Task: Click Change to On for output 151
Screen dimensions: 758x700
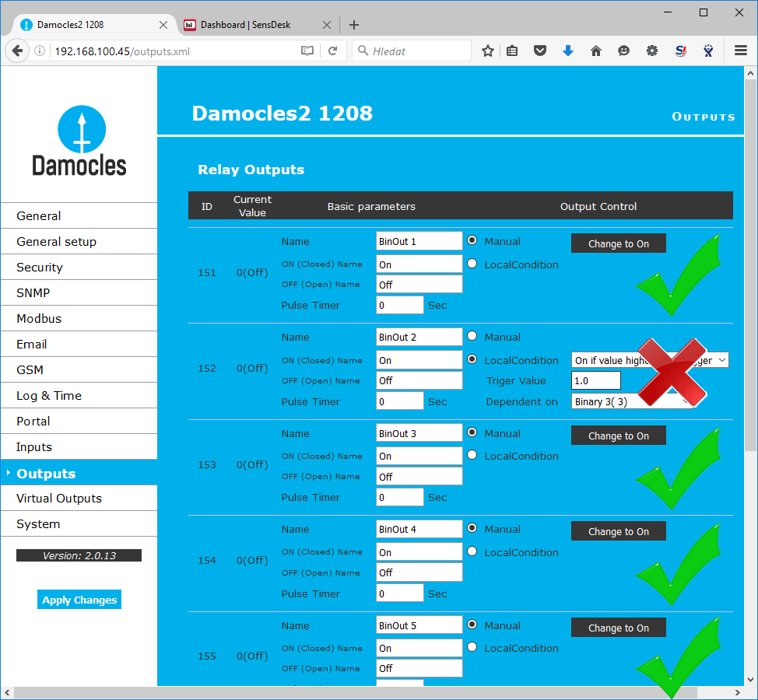Action: pos(618,243)
